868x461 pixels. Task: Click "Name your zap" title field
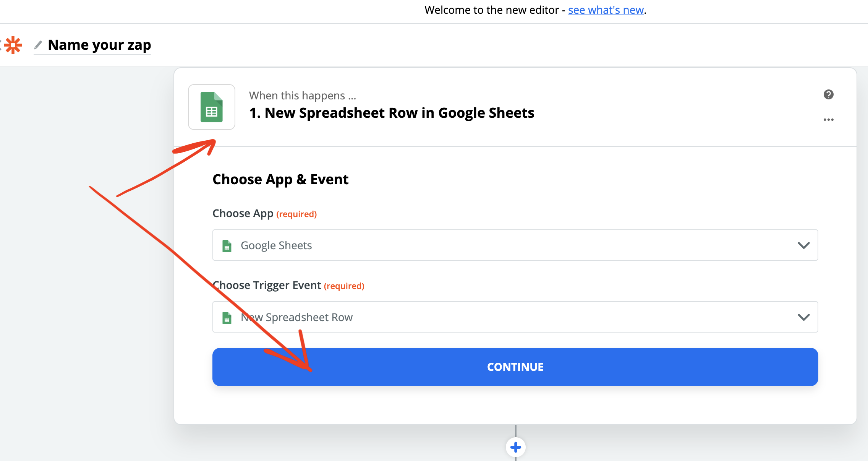[x=99, y=45]
